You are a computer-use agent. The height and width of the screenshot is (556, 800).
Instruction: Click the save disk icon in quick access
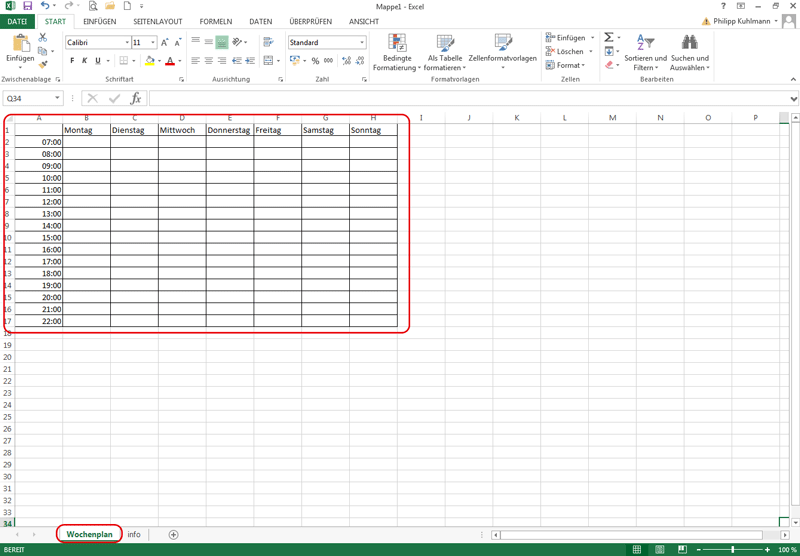coord(27,6)
